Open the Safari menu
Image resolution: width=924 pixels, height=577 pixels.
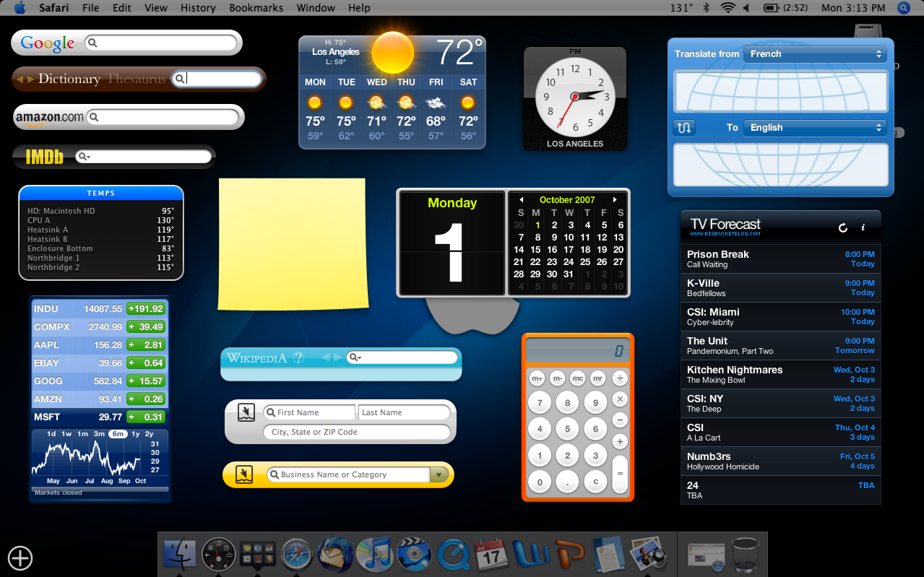53,8
